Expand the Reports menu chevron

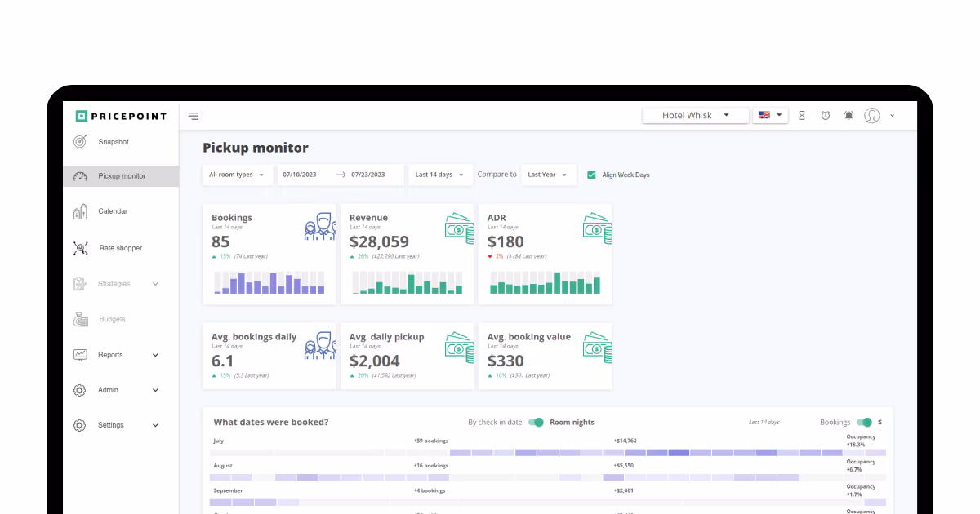[155, 355]
